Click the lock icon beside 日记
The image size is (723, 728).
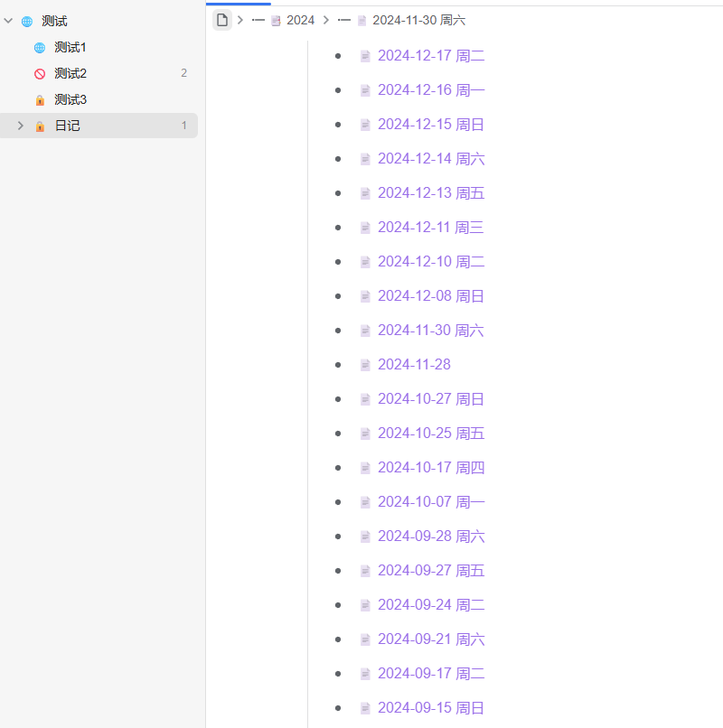point(40,126)
